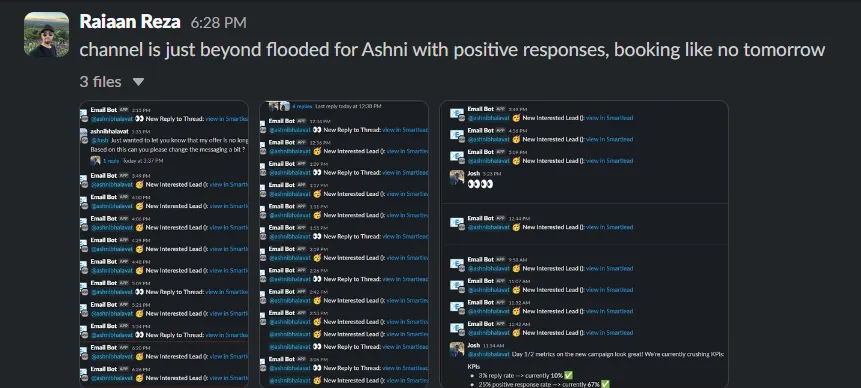Open the 6:28 PM message timestamp
This screenshot has width=861, height=388.
pyautogui.click(x=219, y=23)
